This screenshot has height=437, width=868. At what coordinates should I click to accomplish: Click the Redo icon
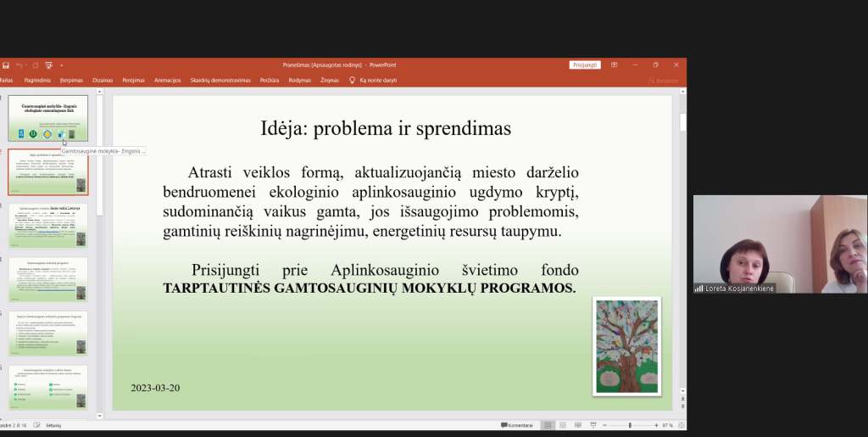pyautogui.click(x=36, y=65)
